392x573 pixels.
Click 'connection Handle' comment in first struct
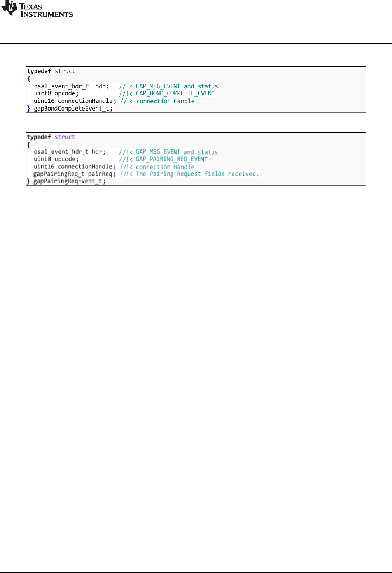point(166,101)
